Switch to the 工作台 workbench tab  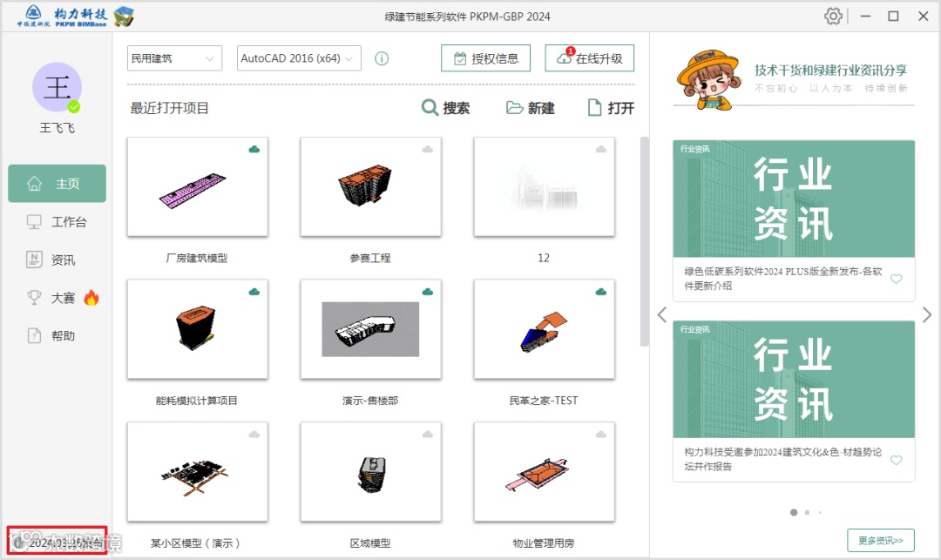(57, 222)
